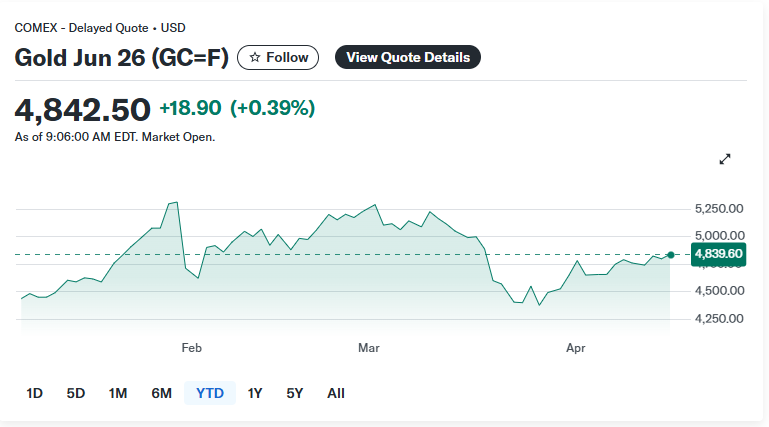Open View Quote Details

408,57
